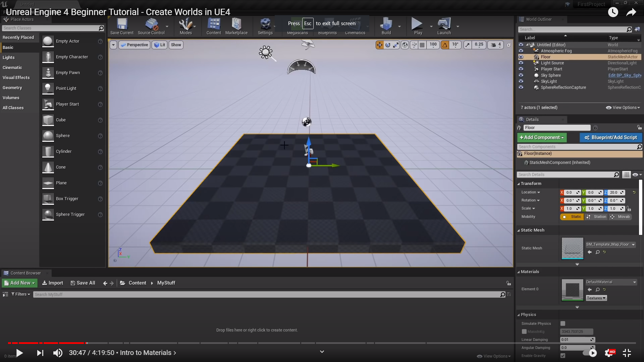
Task: Toggle the Enable Gravity checkbox
Action: [563, 356]
